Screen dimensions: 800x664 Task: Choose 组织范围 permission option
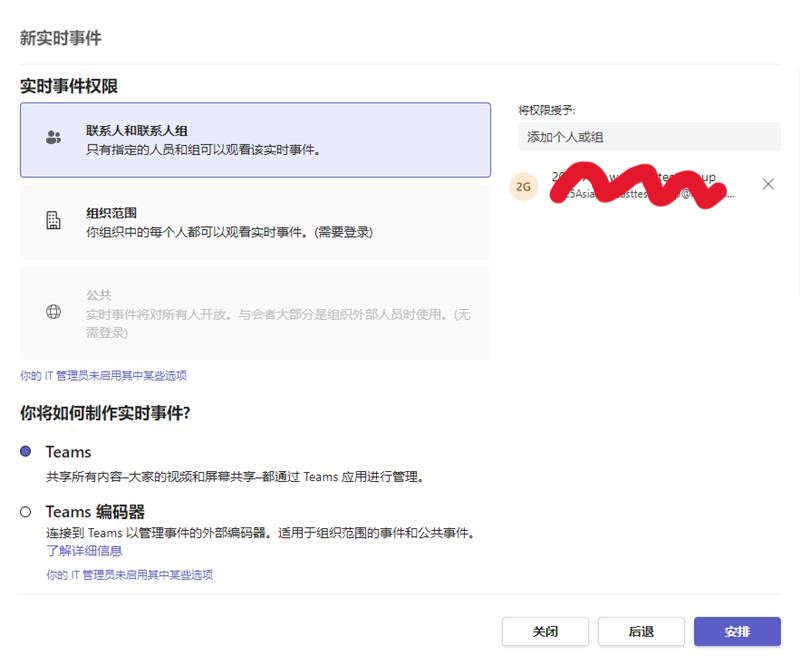pos(255,223)
